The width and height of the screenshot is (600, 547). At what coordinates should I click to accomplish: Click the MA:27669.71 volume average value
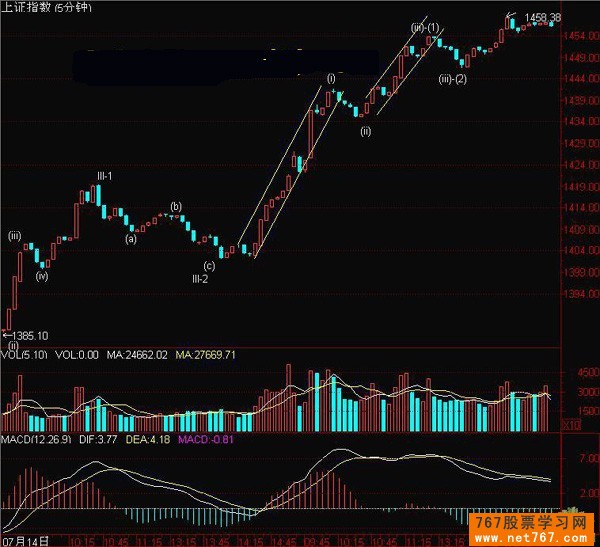(x=205, y=355)
